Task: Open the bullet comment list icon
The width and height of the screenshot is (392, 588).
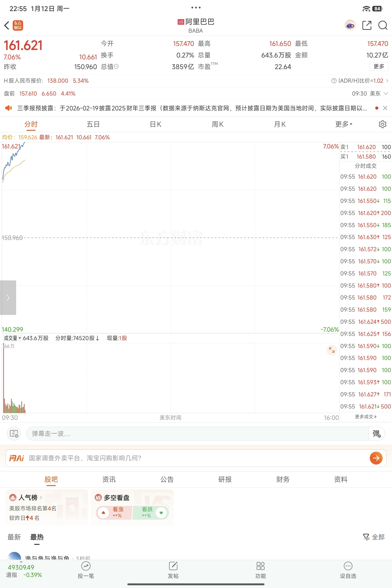Action: 14,434
